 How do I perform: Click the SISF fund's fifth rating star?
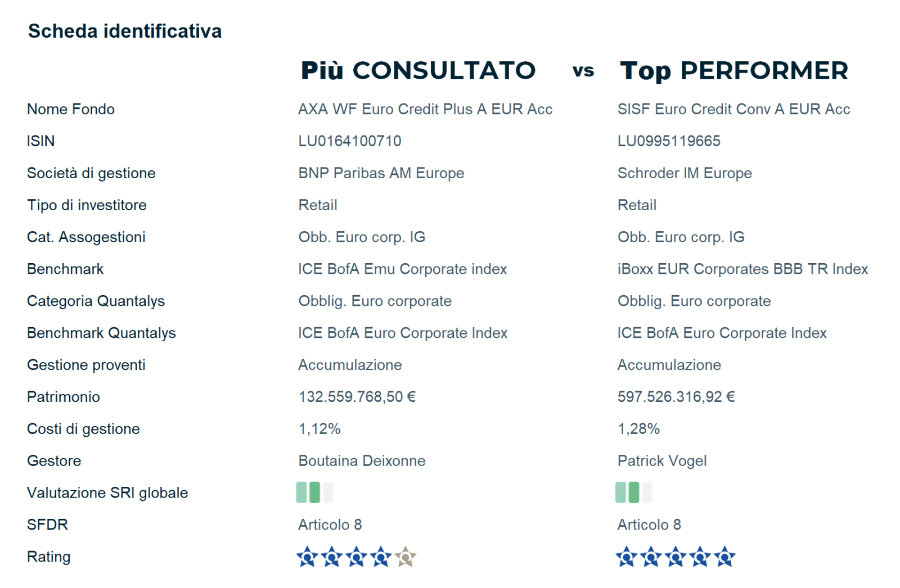(x=724, y=557)
